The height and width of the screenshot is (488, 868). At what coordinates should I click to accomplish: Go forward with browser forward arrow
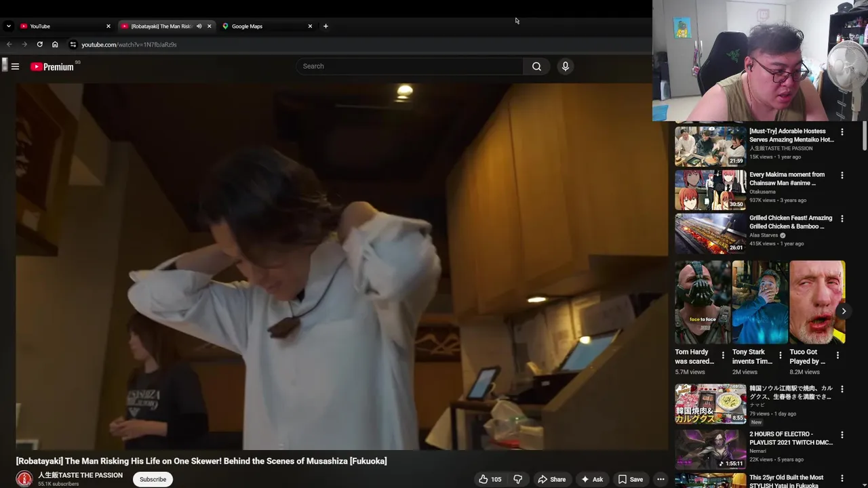(24, 45)
